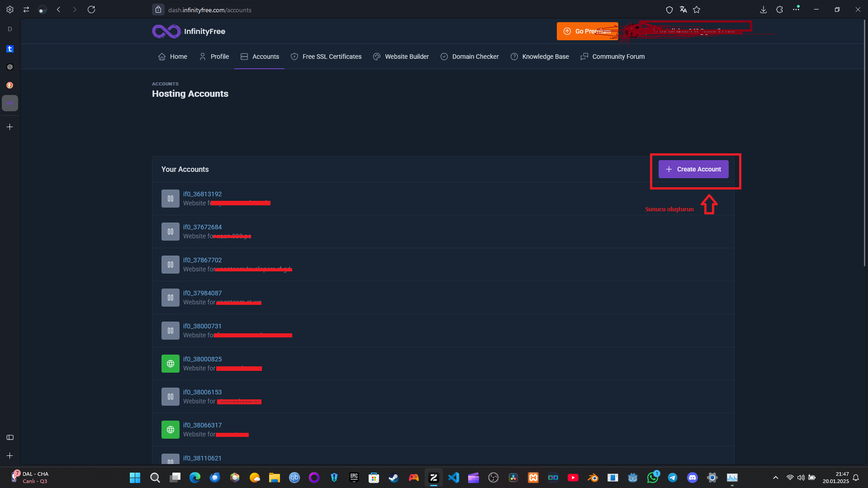Open the Windows Start menu
Screen dimensions: 868x488
tap(135, 478)
